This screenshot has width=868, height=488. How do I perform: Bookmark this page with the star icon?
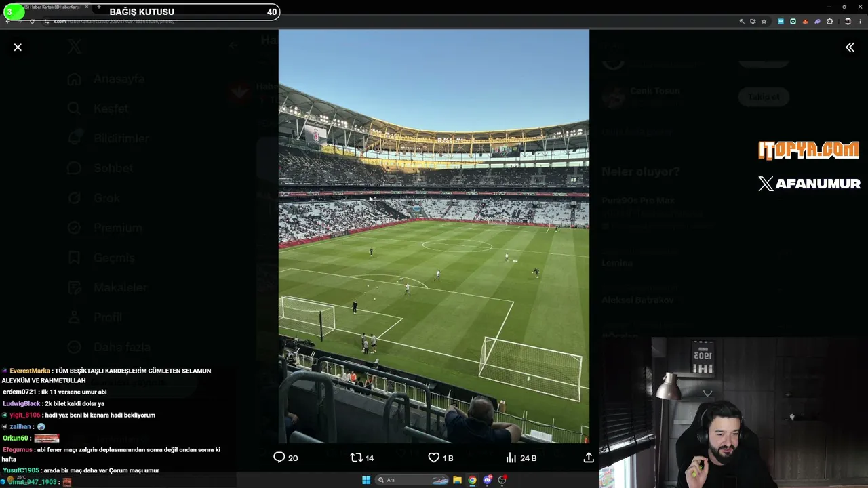pos(764,21)
